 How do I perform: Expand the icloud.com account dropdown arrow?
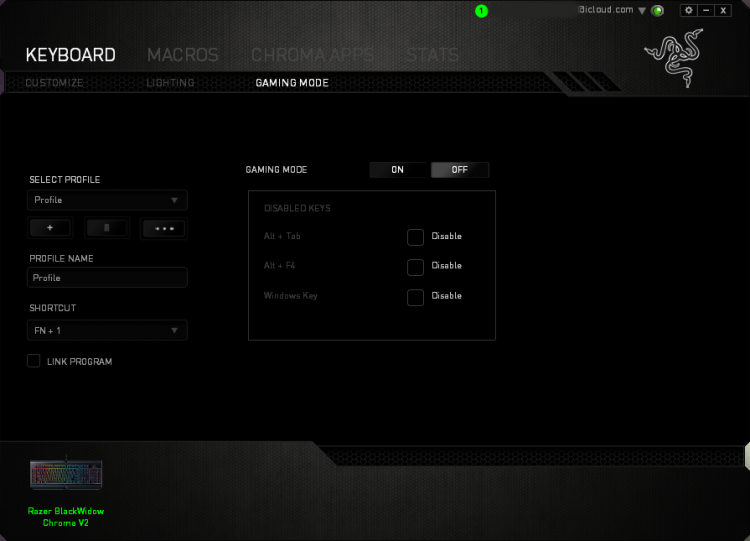click(x=642, y=11)
